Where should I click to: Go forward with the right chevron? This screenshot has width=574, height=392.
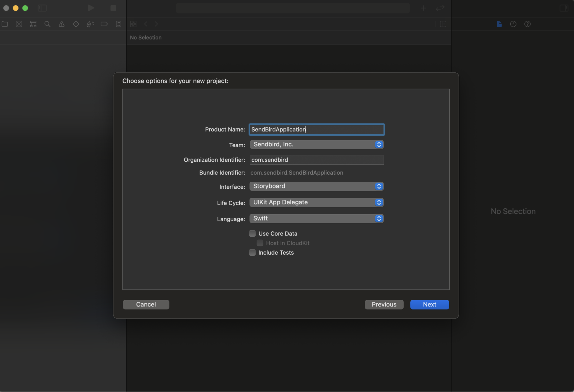(156, 24)
